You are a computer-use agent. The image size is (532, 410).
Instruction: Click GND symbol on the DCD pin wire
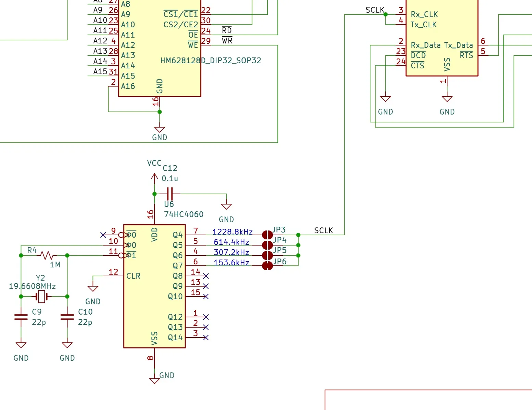(385, 99)
